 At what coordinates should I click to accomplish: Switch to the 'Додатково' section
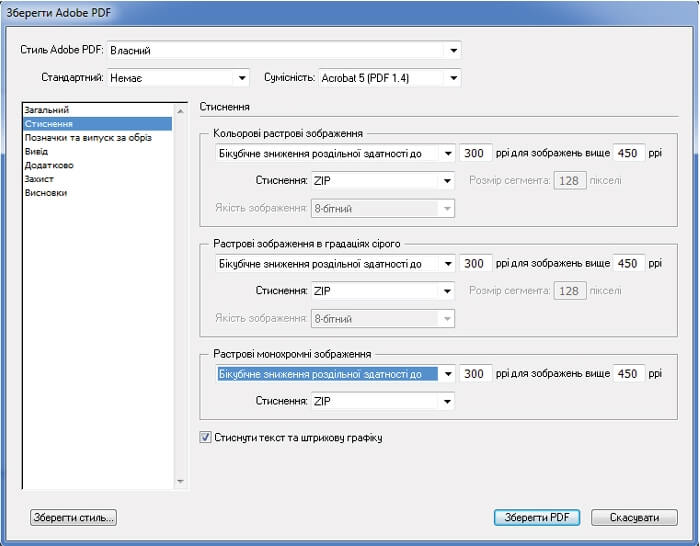point(48,165)
